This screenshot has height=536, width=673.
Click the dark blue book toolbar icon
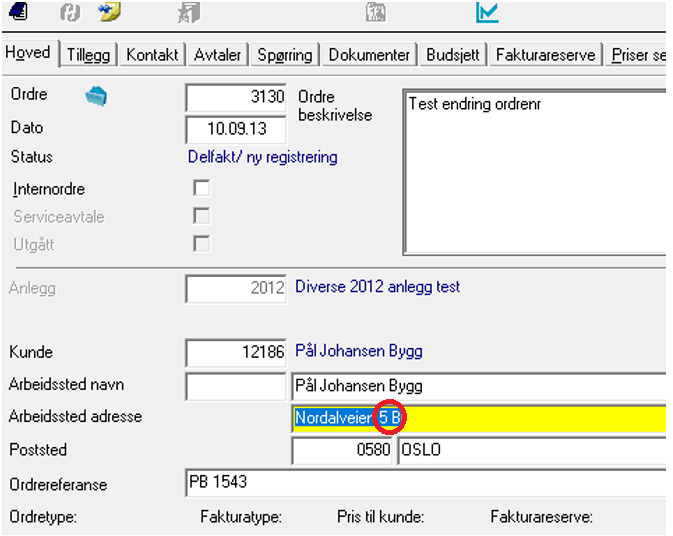[19, 12]
